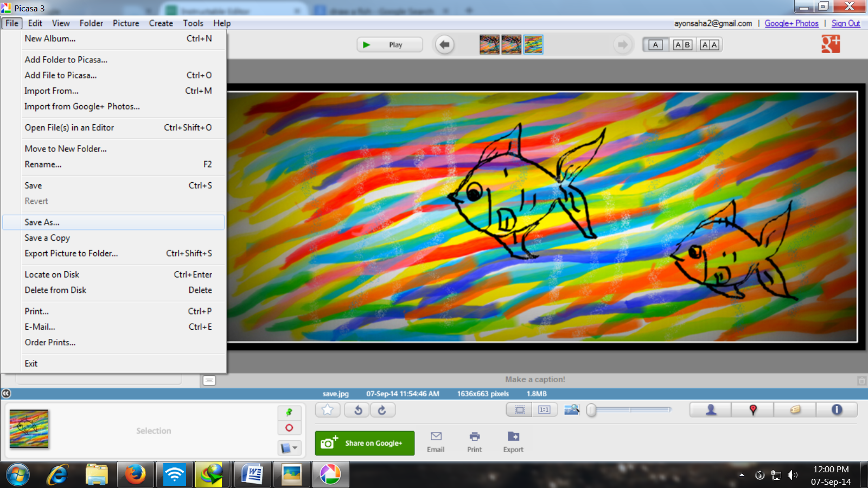Show the Tags panel
Screen dimensions: 868x488
[795, 409]
